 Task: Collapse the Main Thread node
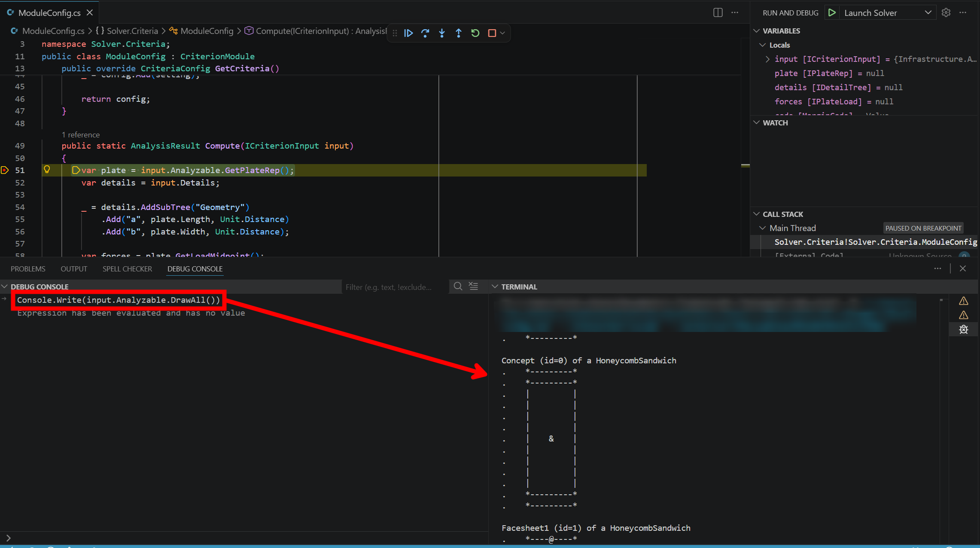(x=763, y=228)
